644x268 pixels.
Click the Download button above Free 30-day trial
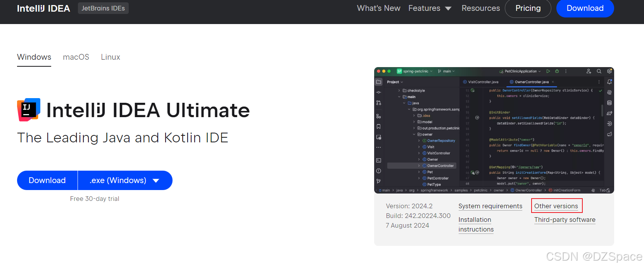pyautogui.click(x=47, y=180)
